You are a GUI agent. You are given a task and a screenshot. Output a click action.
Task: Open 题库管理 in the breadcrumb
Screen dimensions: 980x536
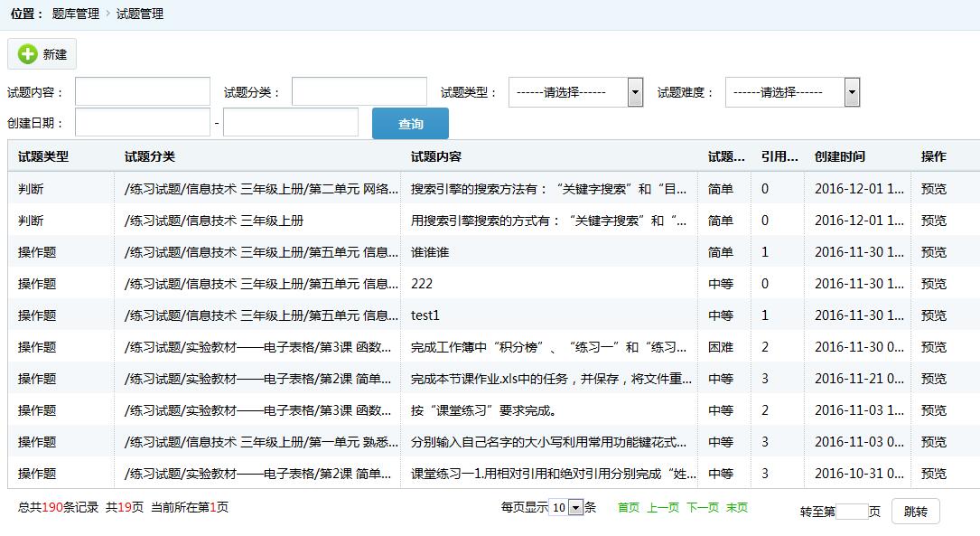click(76, 14)
